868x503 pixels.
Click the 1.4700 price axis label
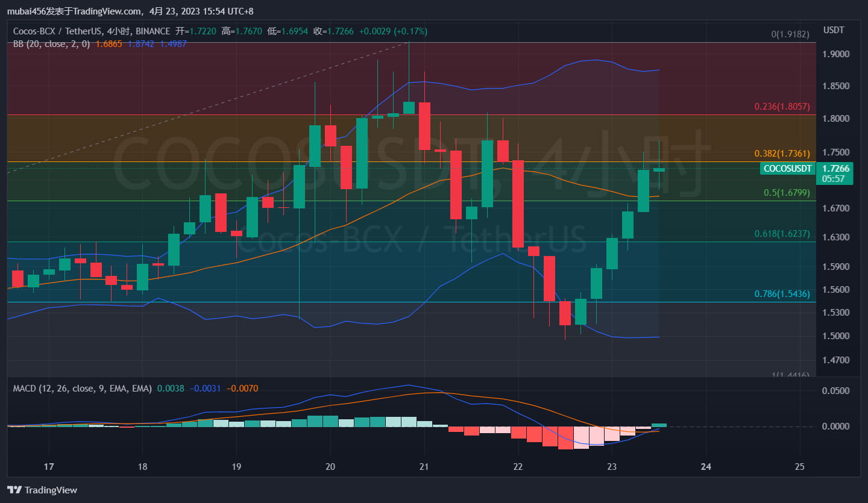point(835,360)
